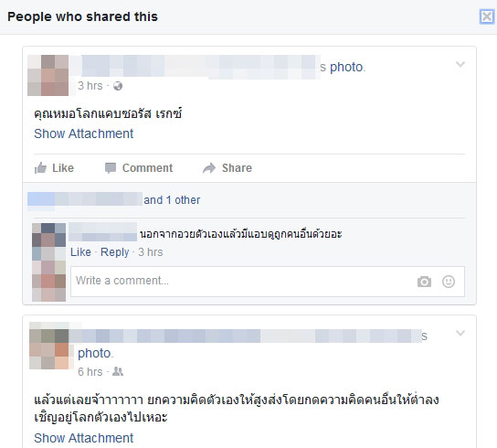Reply to the comment
This screenshot has height=448, width=497.
(x=115, y=252)
